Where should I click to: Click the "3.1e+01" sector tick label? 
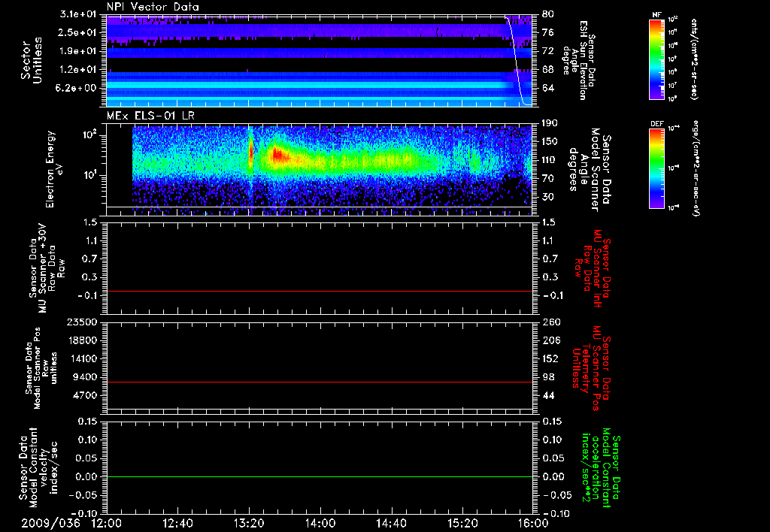coord(78,14)
